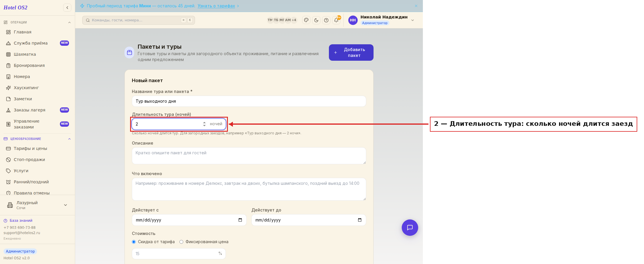Open calendar picker in Действует до

click(360, 220)
